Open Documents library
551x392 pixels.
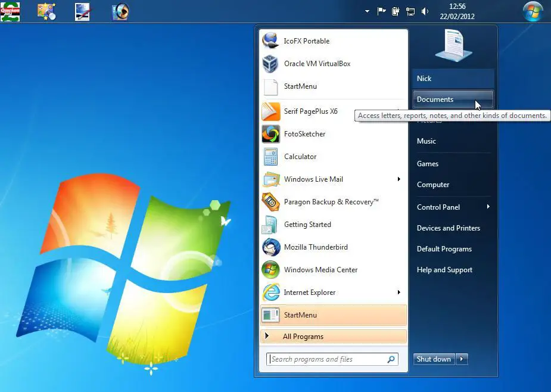point(453,99)
